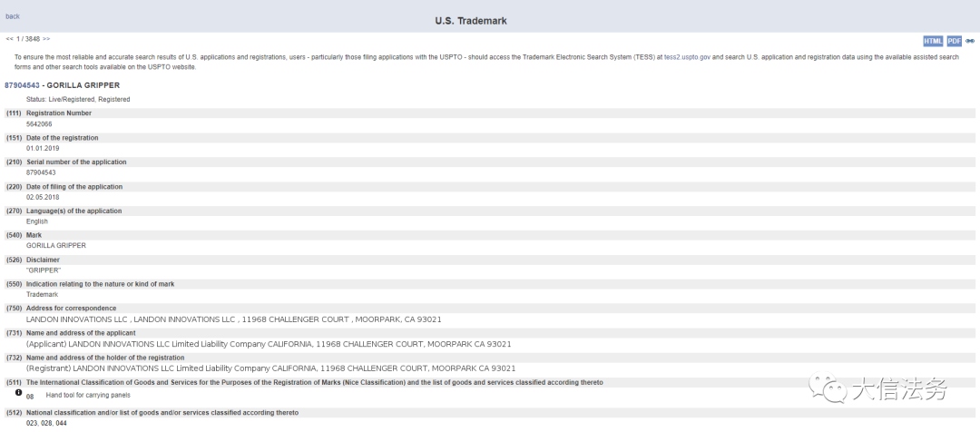
Task: Click record counter 1 / 3848
Action: (28, 39)
